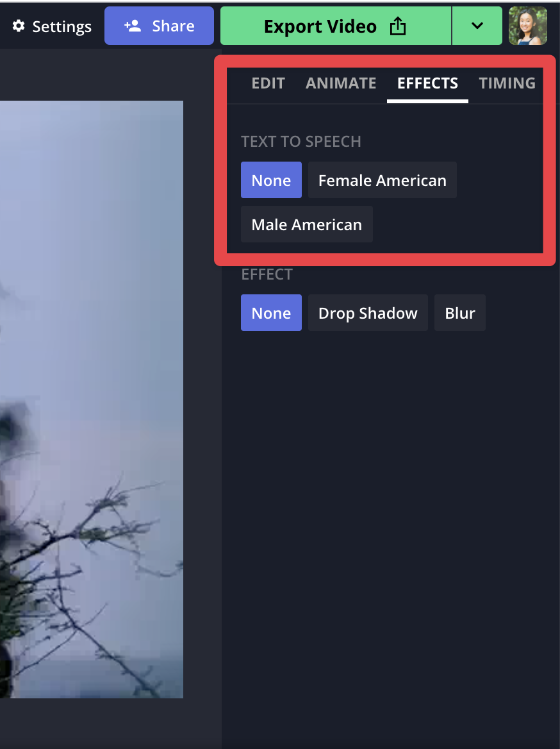Apply the Drop Shadow effect

point(368,313)
